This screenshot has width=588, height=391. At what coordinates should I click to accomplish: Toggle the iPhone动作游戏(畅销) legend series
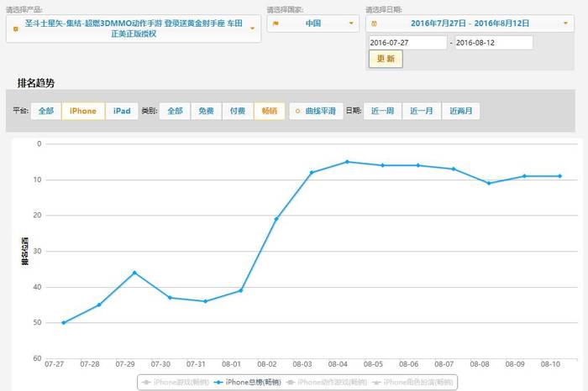326,383
